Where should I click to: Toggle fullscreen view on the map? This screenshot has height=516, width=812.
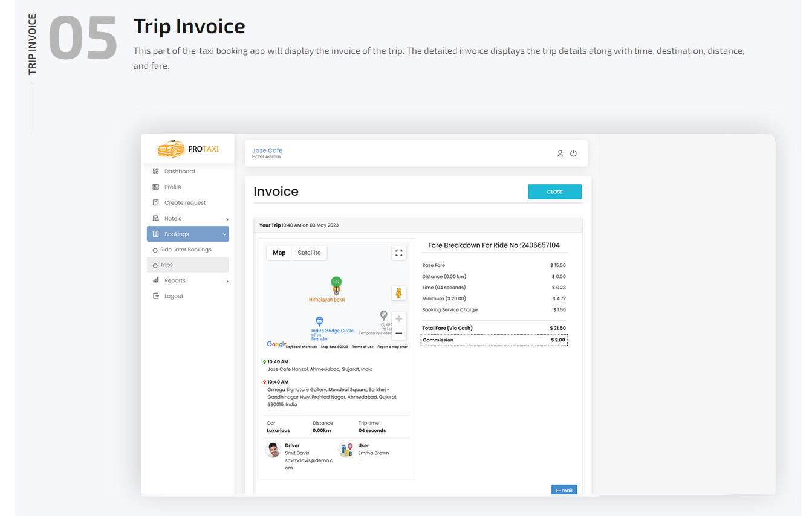click(x=398, y=253)
